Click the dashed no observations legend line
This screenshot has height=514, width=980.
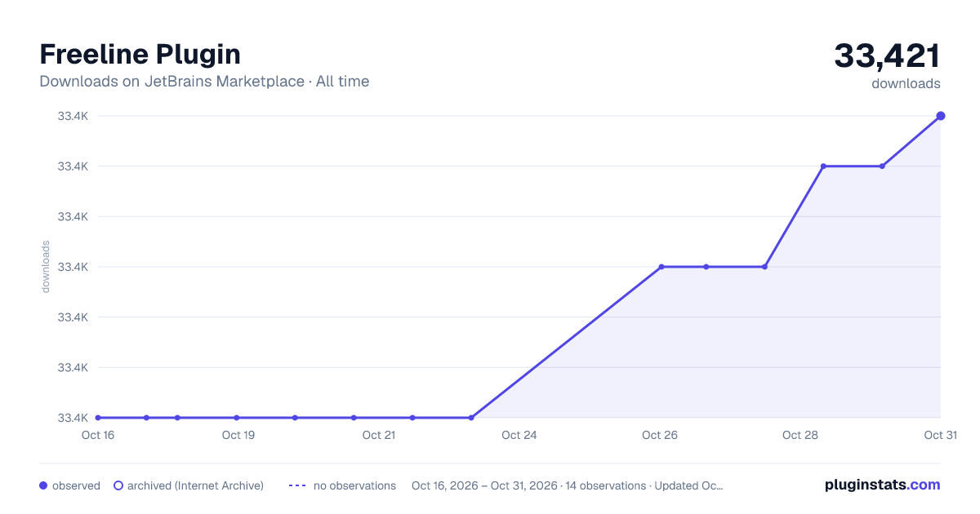pyautogui.click(x=297, y=485)
